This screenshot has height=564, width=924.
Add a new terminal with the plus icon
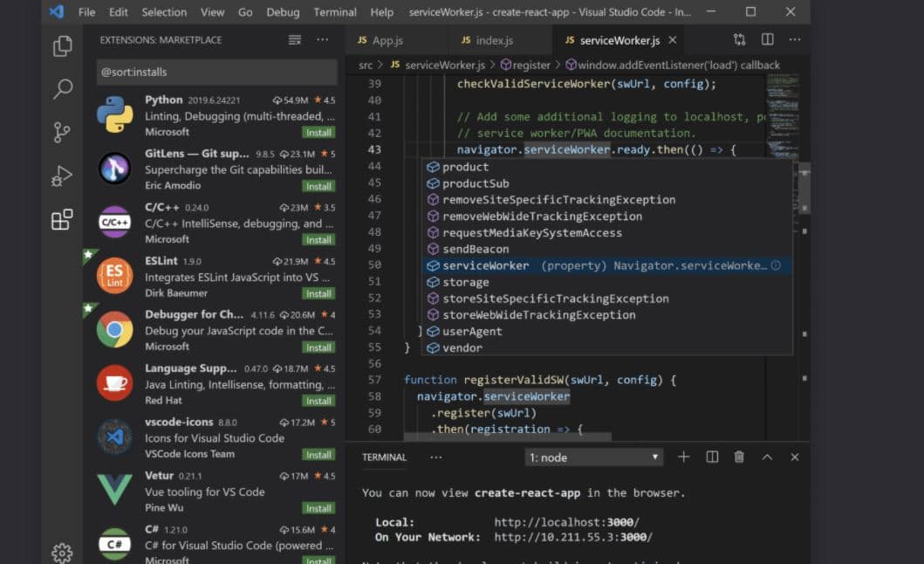point(682,456)
